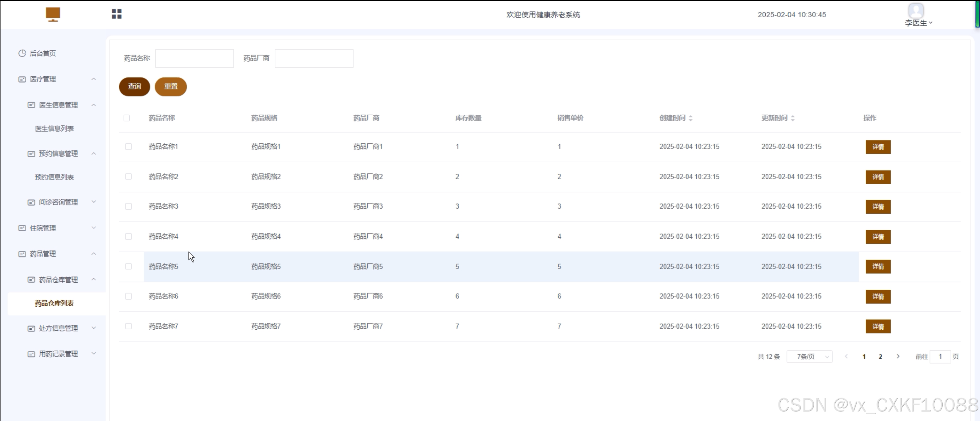
Task: Click the sort arrows beside 更新时间
Action: click(x=792, y=118)
